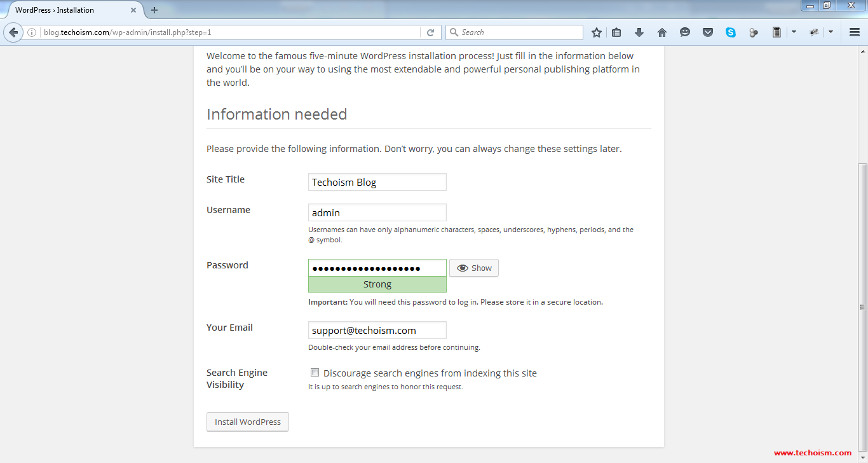Image resolution: width=868 pixels, height=463 pixels.
Task: Click the 'Important:' password storage note
Action: (x=456, y=302)
